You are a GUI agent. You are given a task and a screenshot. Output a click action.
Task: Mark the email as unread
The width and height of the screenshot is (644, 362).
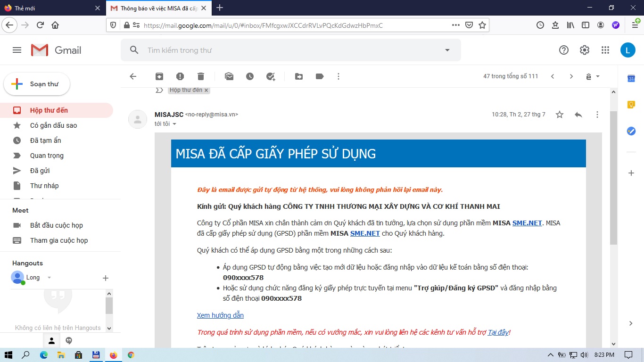[229, 76]
